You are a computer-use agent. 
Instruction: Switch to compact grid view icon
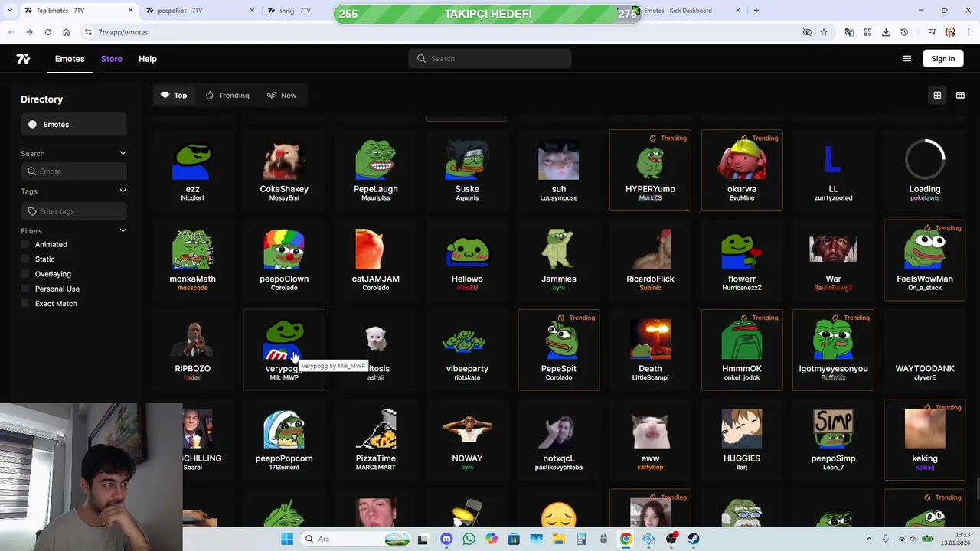coord(960,96)
